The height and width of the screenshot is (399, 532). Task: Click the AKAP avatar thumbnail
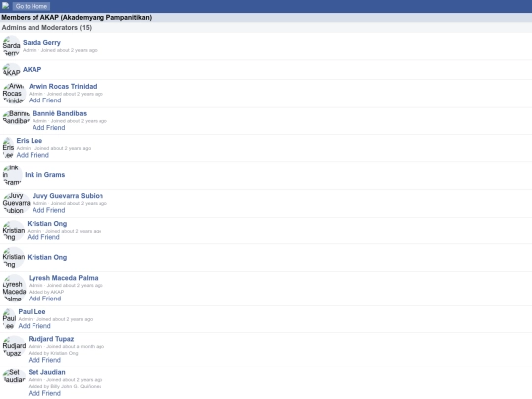tap(11, 70)
